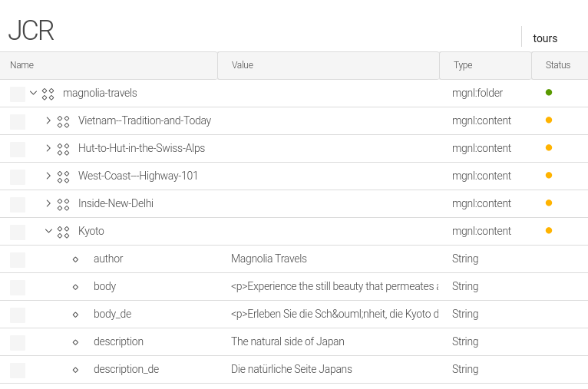Image resolution: width=588 pixels, height=389 pixels.
Task: Select the body property name
Action: point(105,286)
